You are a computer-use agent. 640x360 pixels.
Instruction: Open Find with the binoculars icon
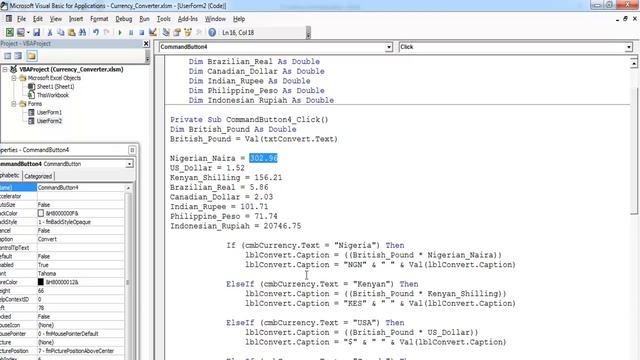82,32
